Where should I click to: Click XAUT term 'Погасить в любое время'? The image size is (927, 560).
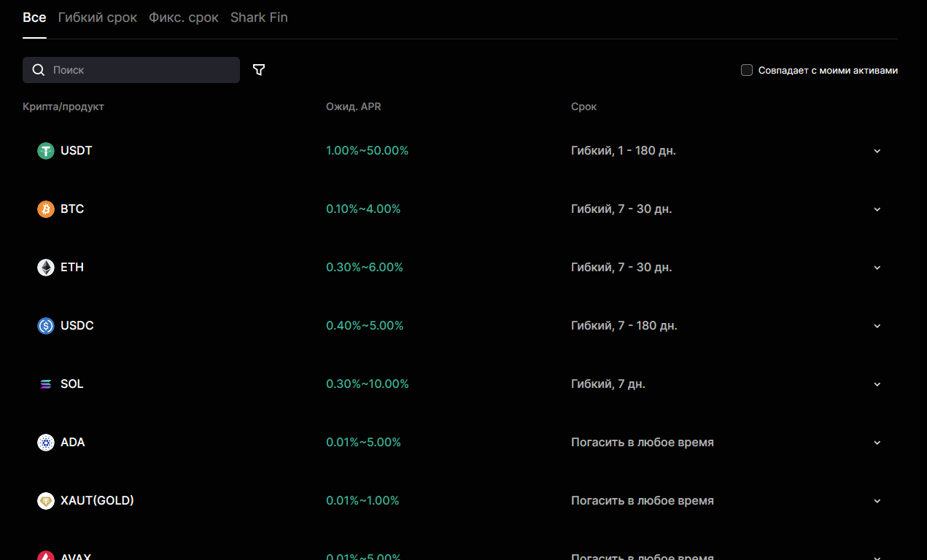643,501
